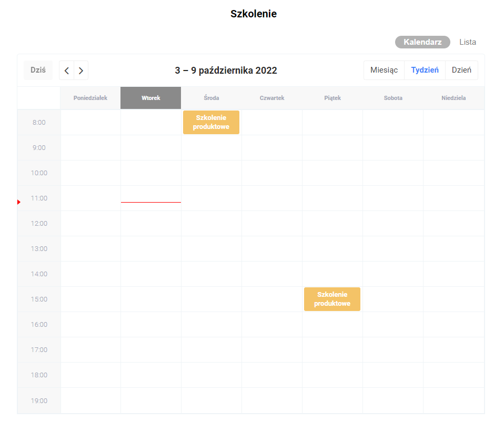The width and height of the screenshot is (504, 431).
Task: Open the Niedziela day header
Action: [453, 98]
